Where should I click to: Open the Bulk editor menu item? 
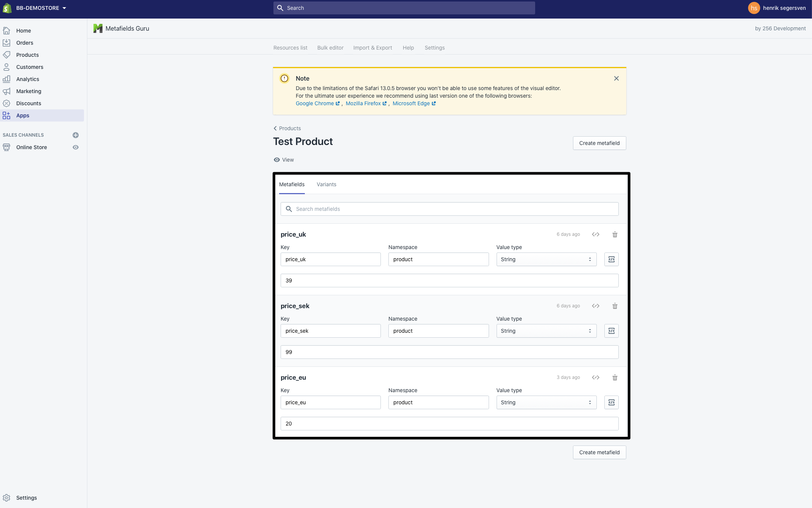pos(330,48)
